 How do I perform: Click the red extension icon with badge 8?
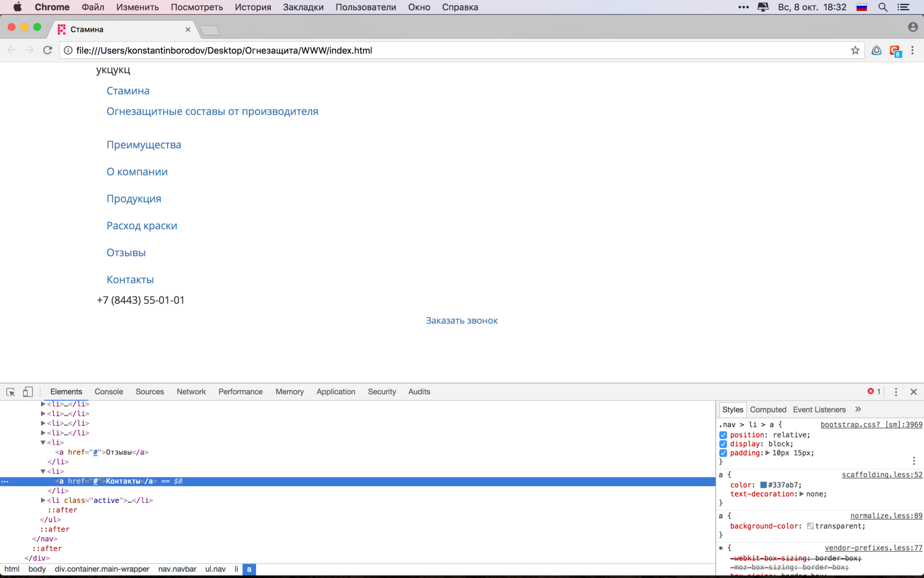895,51
